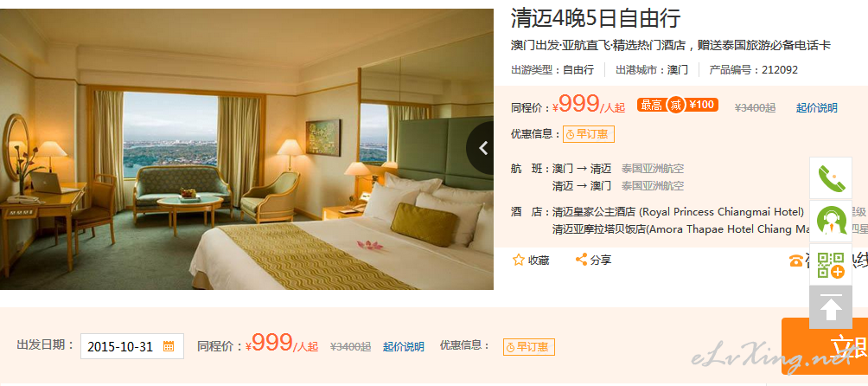Viewport: 868px width, 386px height.
Task: Click the star icon next to 收藏
Action: pos(518,260)
